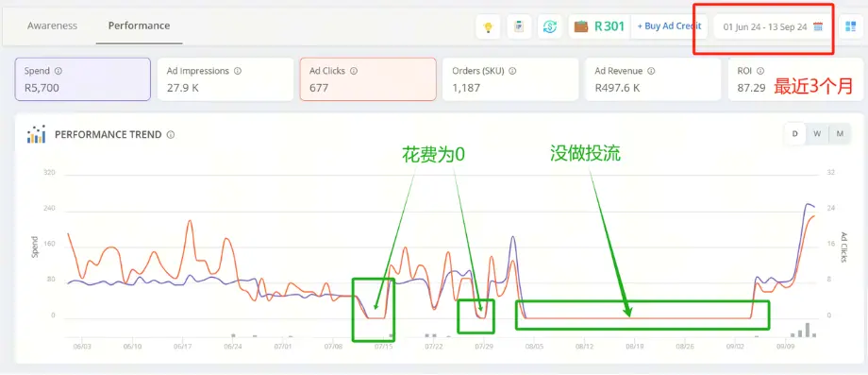Select the ROI metric card
The image size is (868, 375).
[x=796, y=79]
